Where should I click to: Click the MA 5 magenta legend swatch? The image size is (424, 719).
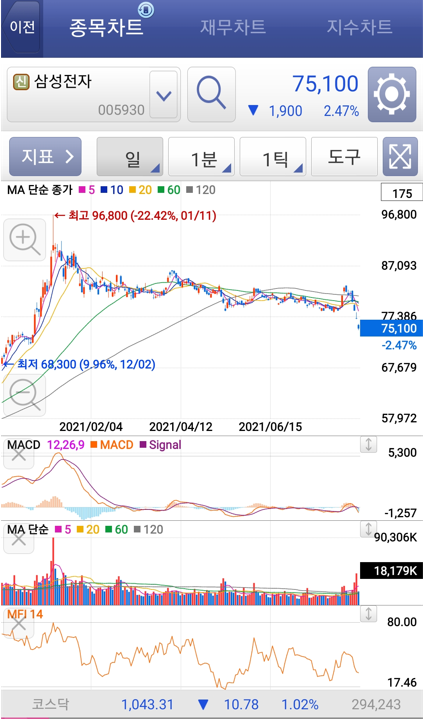tap(82, 190)
